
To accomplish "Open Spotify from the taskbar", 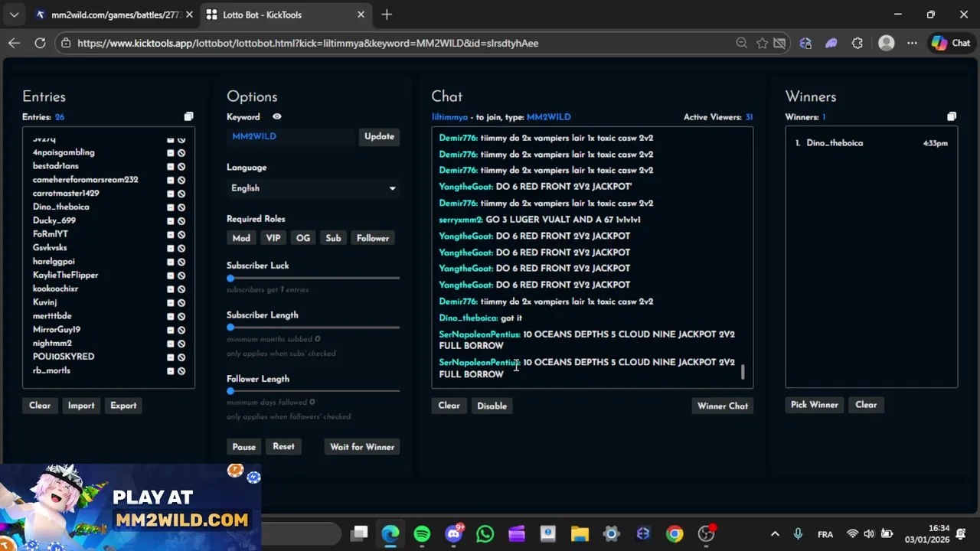I will (x=422, y=533).
